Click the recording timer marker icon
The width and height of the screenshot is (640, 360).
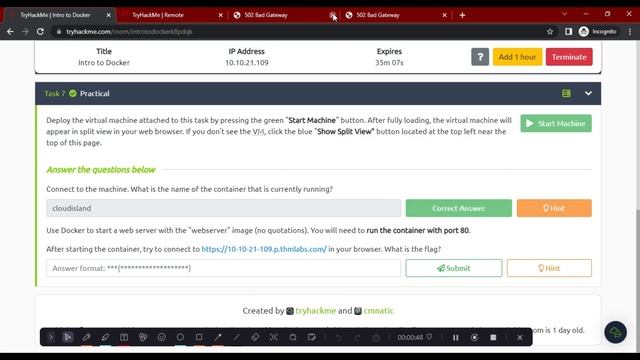[429, 337]
